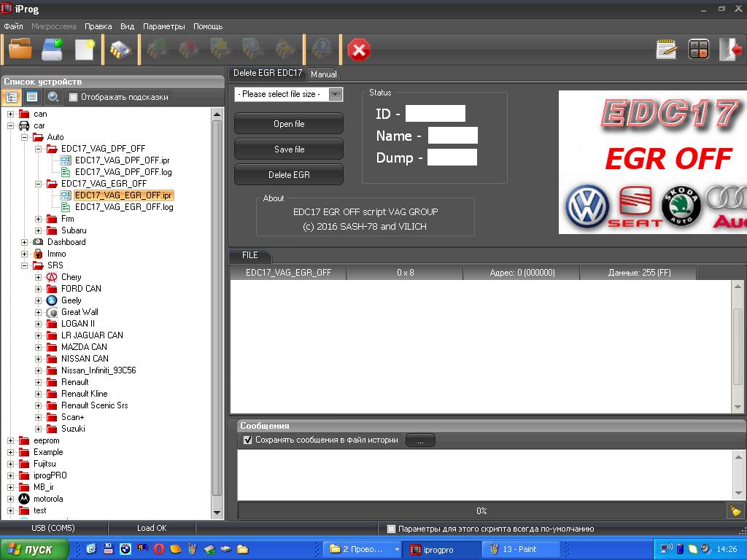Click the Delete EGR button

(289, 175)
